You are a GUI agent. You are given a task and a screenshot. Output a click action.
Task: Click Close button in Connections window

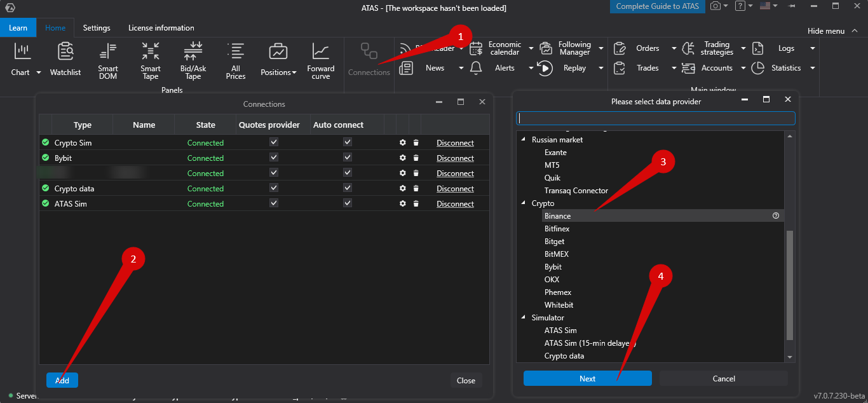click(x=466, y=380)
